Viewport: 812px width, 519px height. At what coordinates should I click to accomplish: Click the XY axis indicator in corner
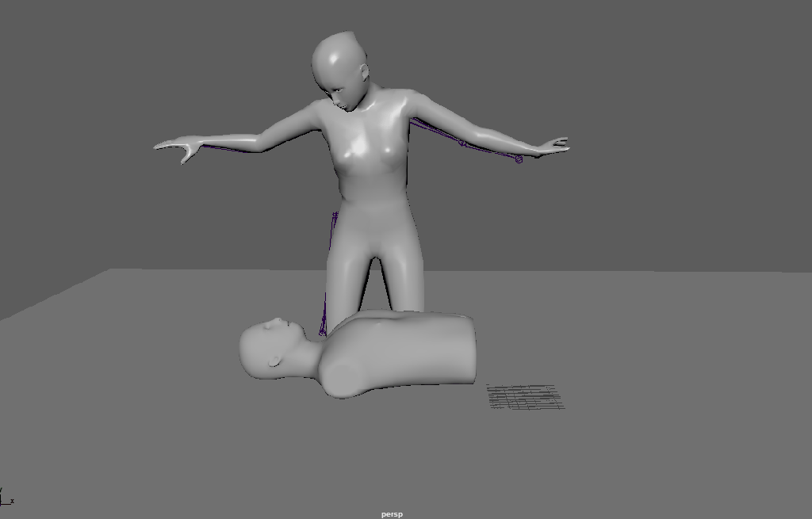[x=7, y=498]
